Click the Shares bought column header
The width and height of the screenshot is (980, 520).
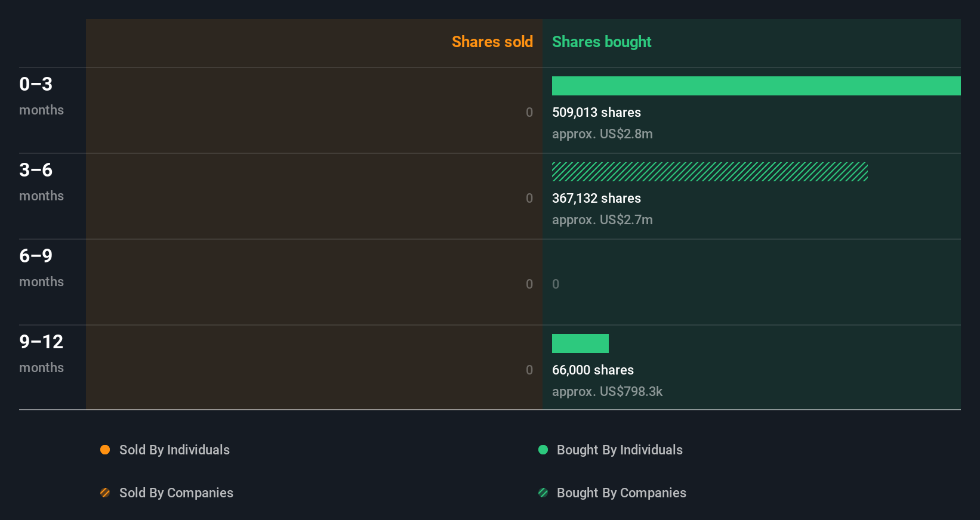602,42
